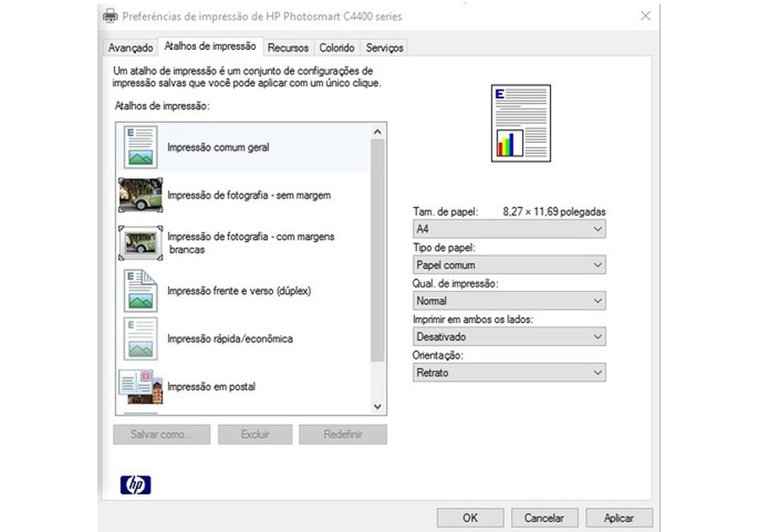
Task: Open the paper size A4 dropdown
Action: 509,229
